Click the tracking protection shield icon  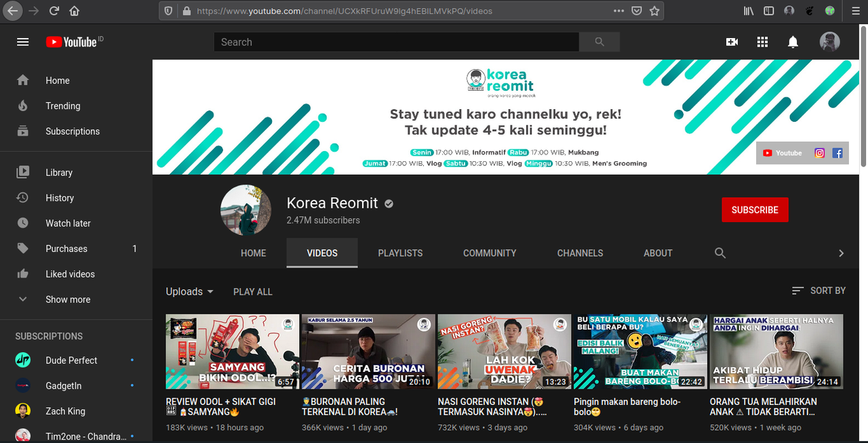point(169,11)
